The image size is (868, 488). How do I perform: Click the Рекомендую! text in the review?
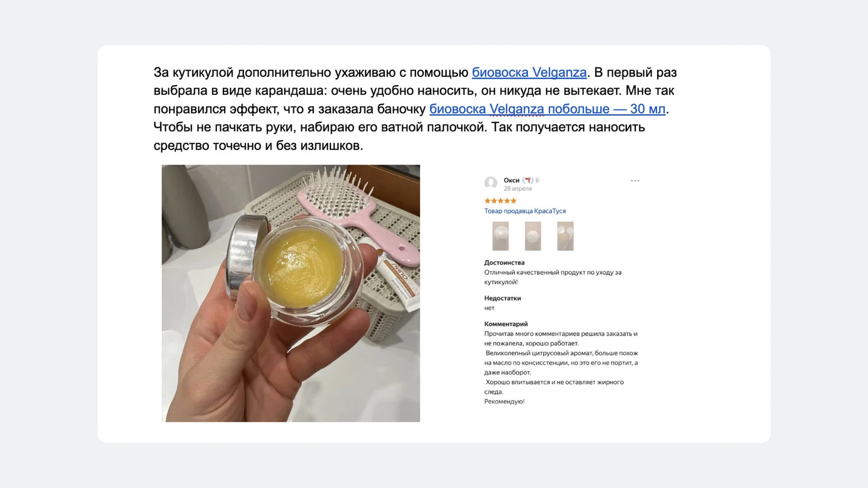(504, 401)
